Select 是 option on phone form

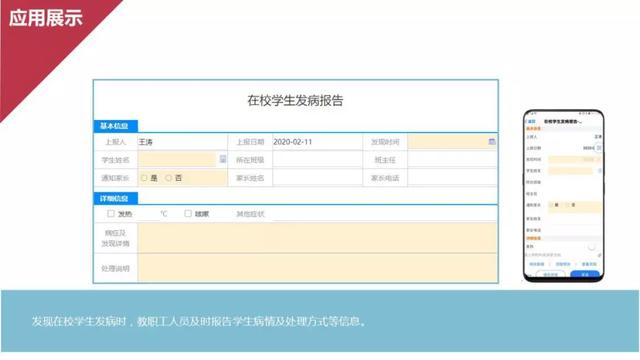coord(554,205)
